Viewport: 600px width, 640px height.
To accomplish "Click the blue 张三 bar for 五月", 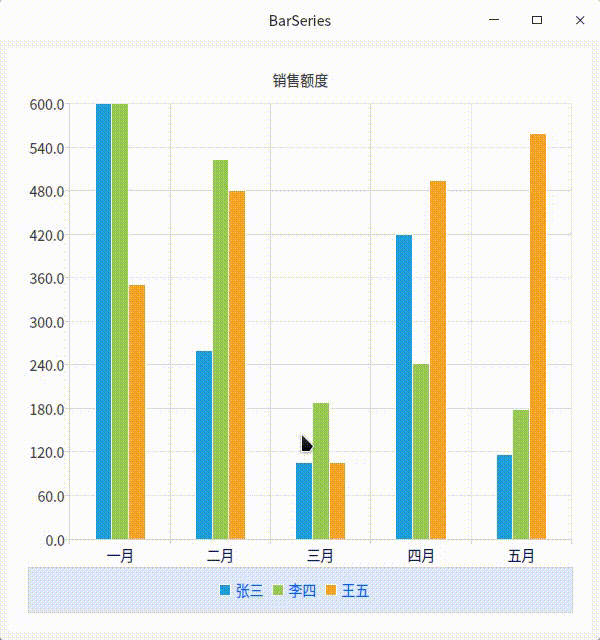I will pos(504,497).
